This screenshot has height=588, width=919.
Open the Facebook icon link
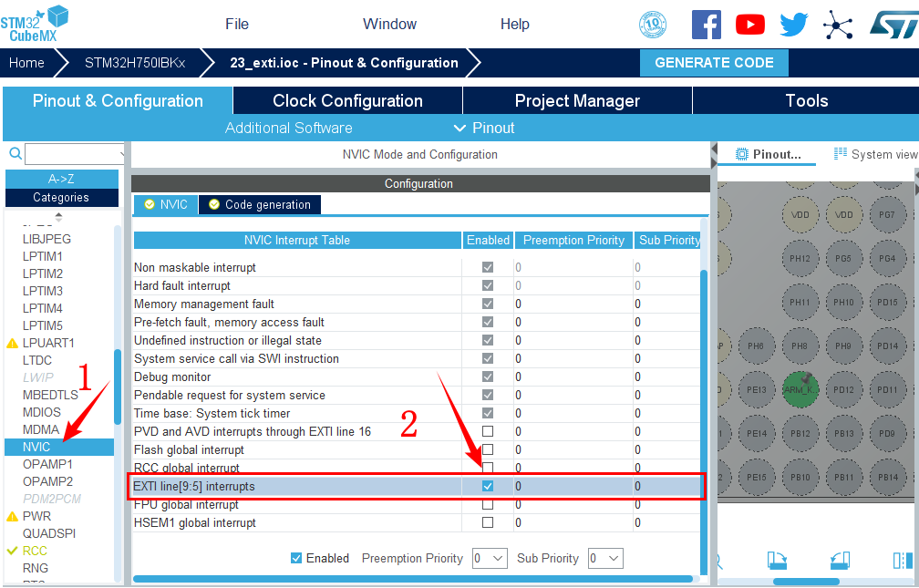706,25
